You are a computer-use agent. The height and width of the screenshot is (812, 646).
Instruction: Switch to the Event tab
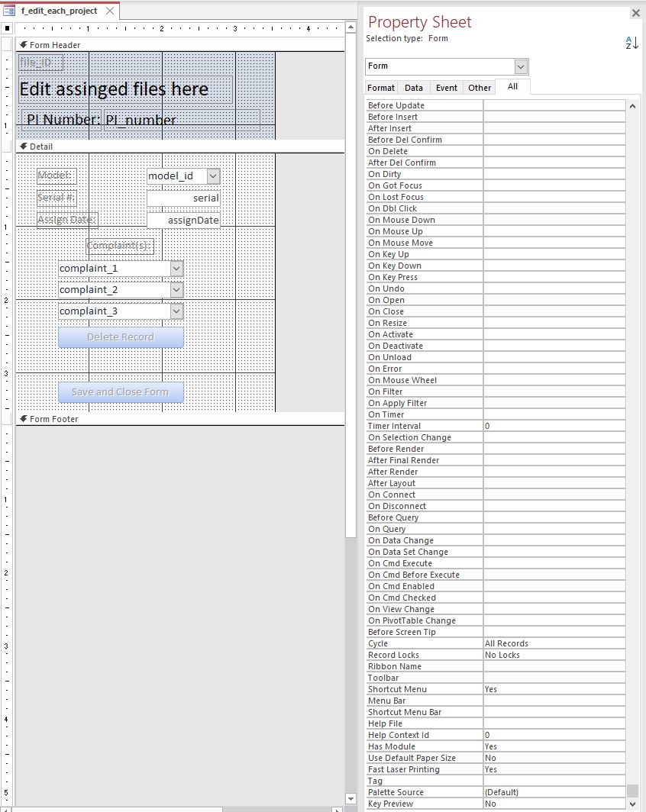tap(447, 88)
